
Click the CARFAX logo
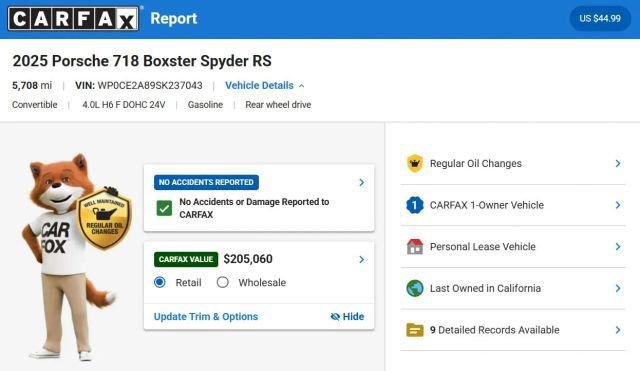(73, 19)
